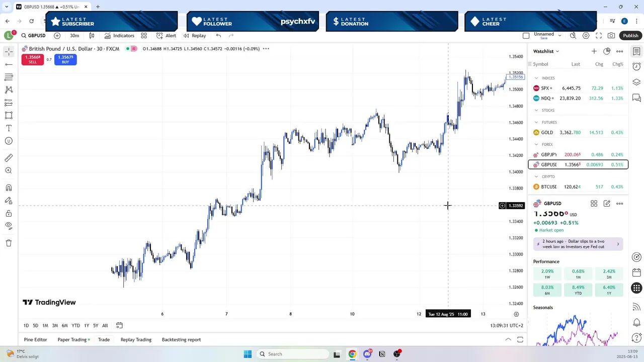Open the Pine Editor tab
The image size is (644, 362).
click(x=35, y=339)
